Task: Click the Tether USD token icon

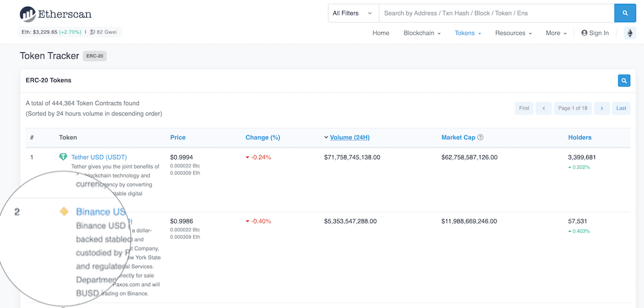Action: pyautogui.click(x=63, y=157)
